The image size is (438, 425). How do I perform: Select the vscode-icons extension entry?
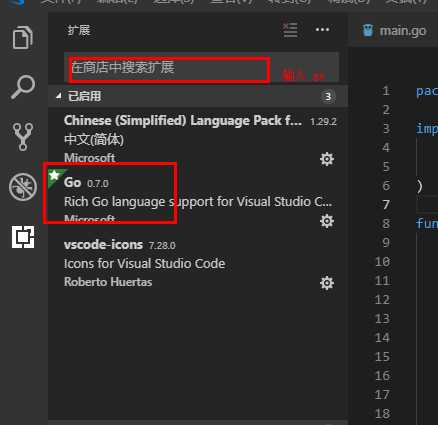[198, 263]
